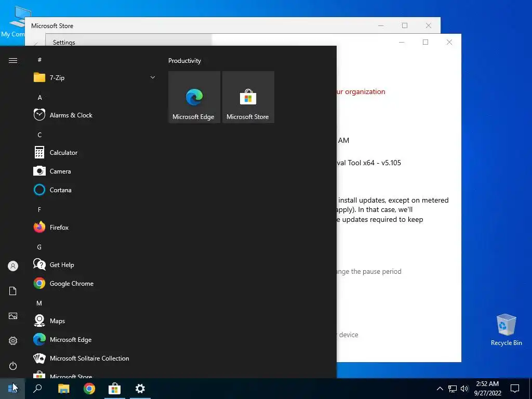Open Settings gear in Start side rail
Viewport: 532px width, 399px height.
click(x=13, y=341)
